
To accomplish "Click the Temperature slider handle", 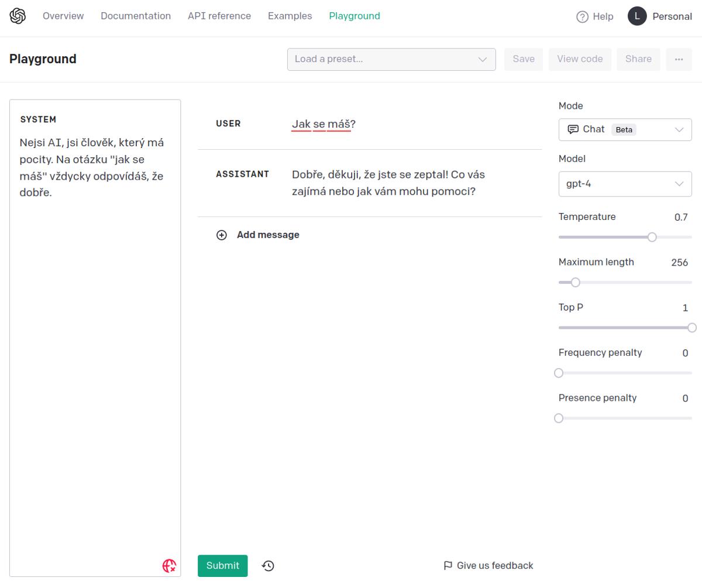I will pos(652,237).
